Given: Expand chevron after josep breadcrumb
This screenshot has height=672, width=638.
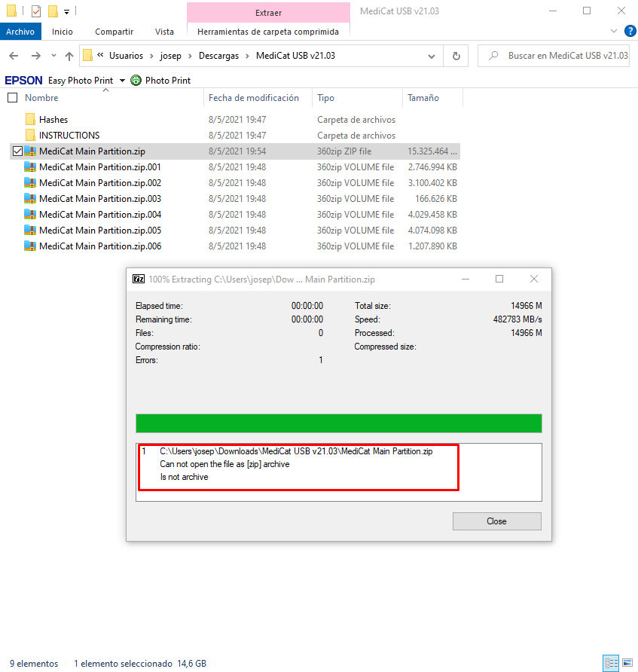Looking at the screenshot, I should pyautogui.click(x=190, y=57).
